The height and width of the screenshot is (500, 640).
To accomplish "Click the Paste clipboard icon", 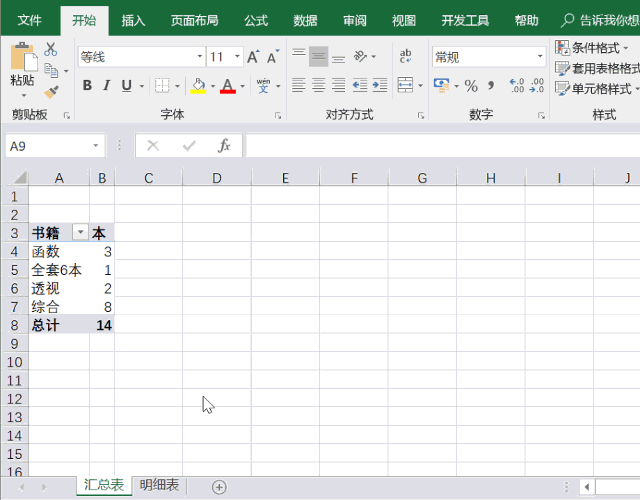I will [x=24, y=57].
